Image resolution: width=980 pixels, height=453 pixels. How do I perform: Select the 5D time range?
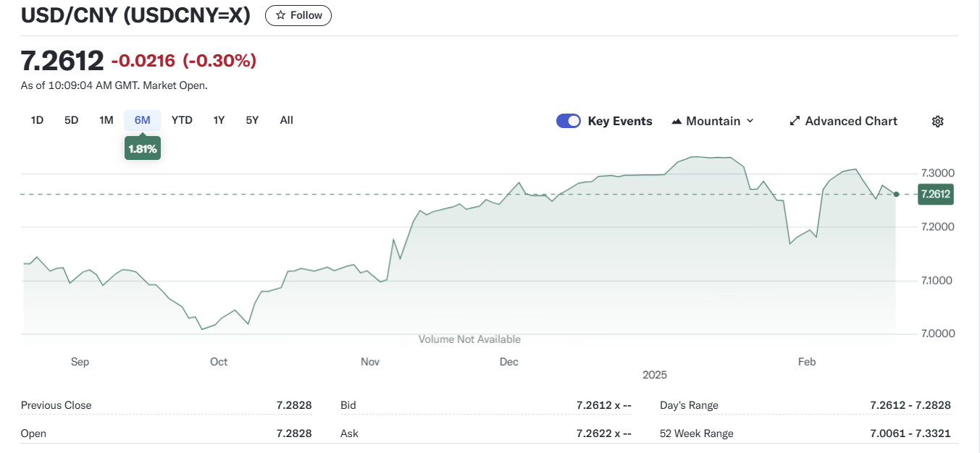coord(71,120)
